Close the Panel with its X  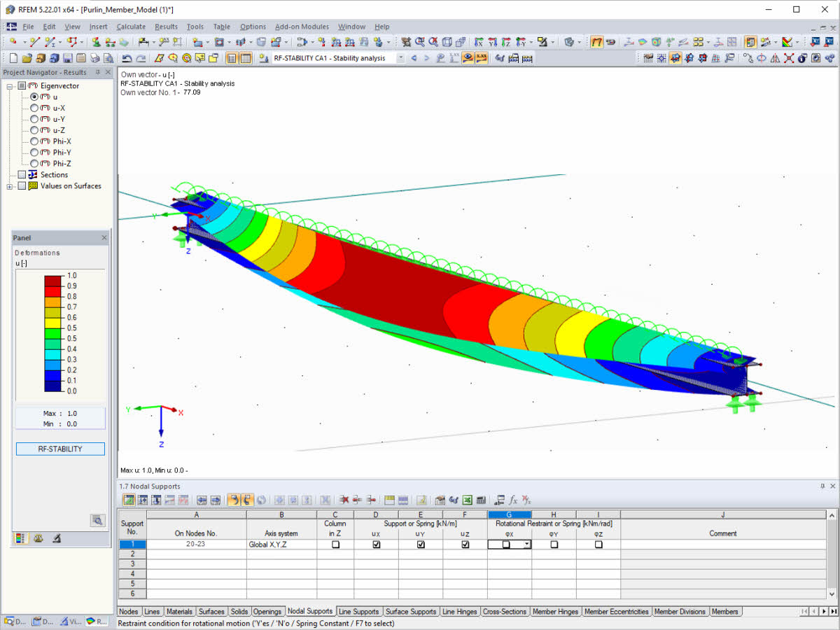(104, 238)
